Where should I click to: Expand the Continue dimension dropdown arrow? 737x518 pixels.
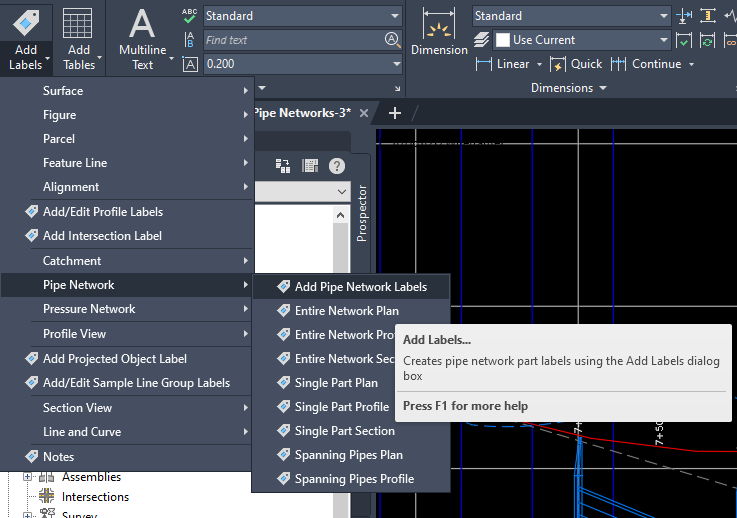[x=691, y=64]
